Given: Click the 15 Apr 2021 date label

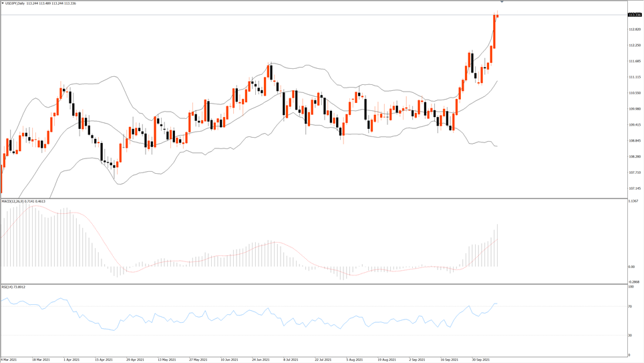Looking at the screenshot, I should pyautogui.click(x=104, y=360).
